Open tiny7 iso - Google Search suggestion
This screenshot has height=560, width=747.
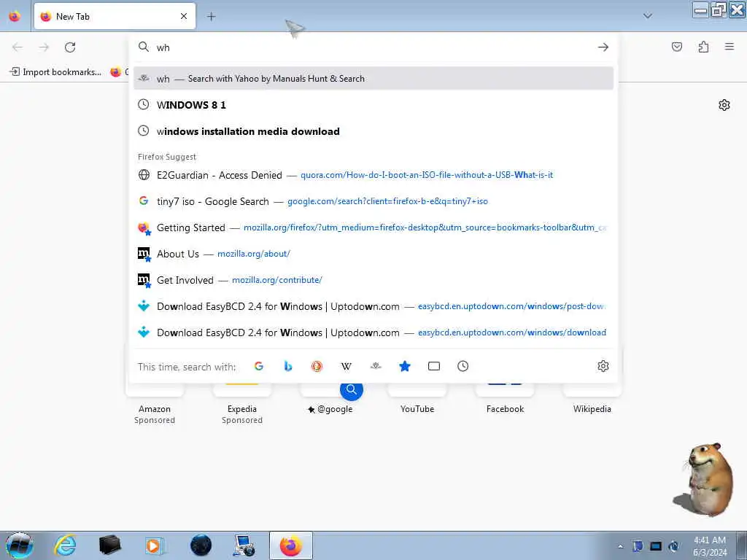373,201
